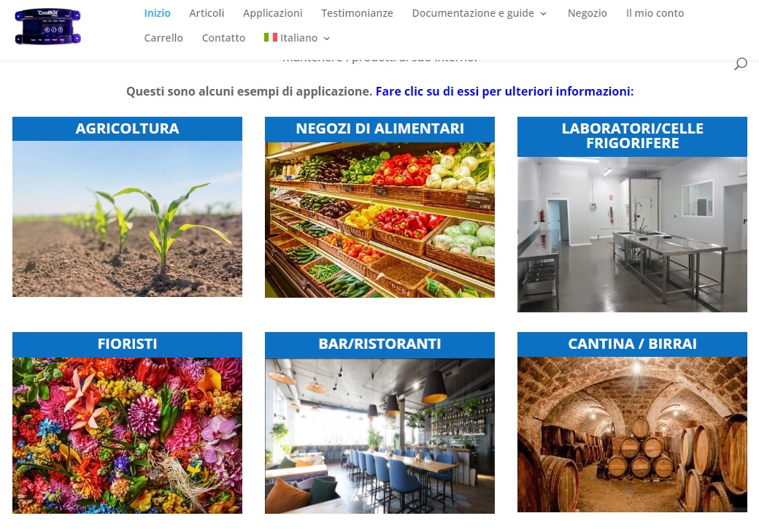Expand the Italiano language chevron
759x532 pixels.
327,38
